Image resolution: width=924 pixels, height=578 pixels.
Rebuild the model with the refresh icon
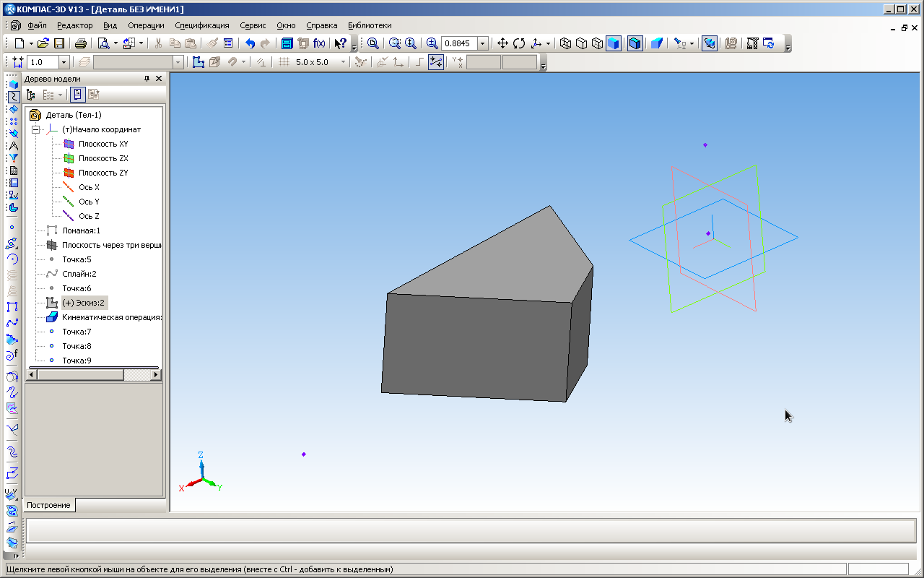coord(769,43)
